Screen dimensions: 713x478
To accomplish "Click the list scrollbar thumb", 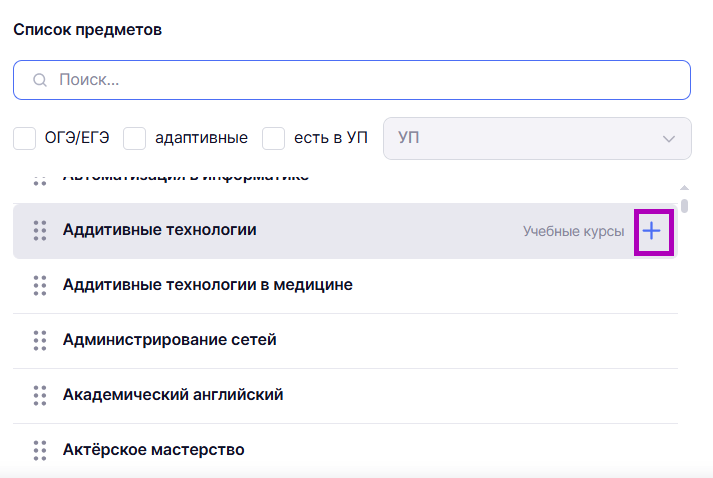I will 684,206.
